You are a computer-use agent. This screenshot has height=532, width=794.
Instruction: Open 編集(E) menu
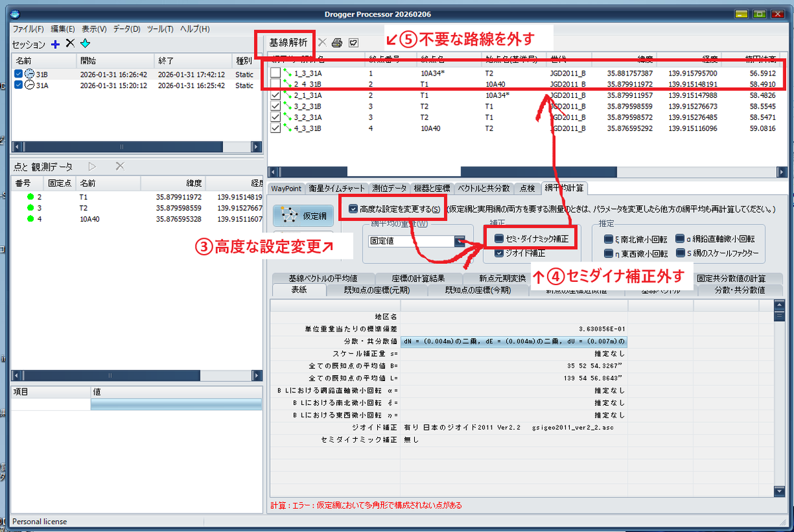tap(63, 29)
